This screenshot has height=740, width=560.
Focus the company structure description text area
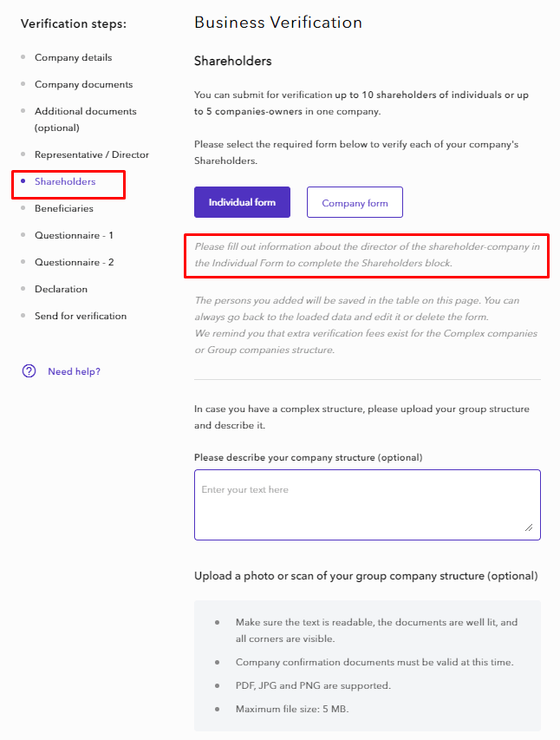pyautogui.click(x=367, y=505)
